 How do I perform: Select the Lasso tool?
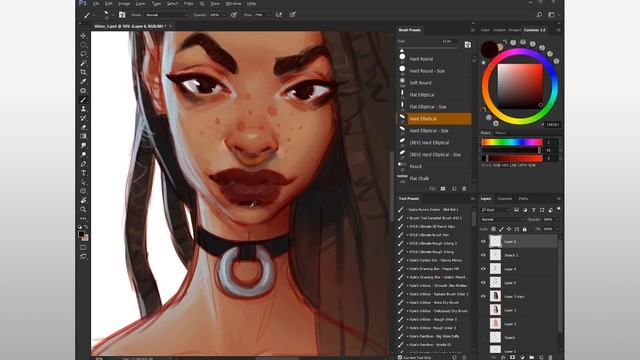point(83,54)
